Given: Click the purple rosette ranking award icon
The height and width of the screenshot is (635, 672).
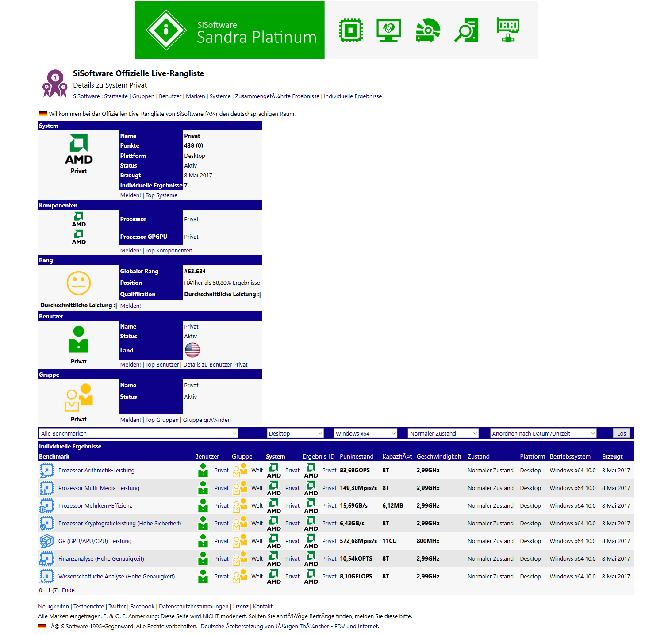Looking at the screenshot, I should [x=55, y=83].
